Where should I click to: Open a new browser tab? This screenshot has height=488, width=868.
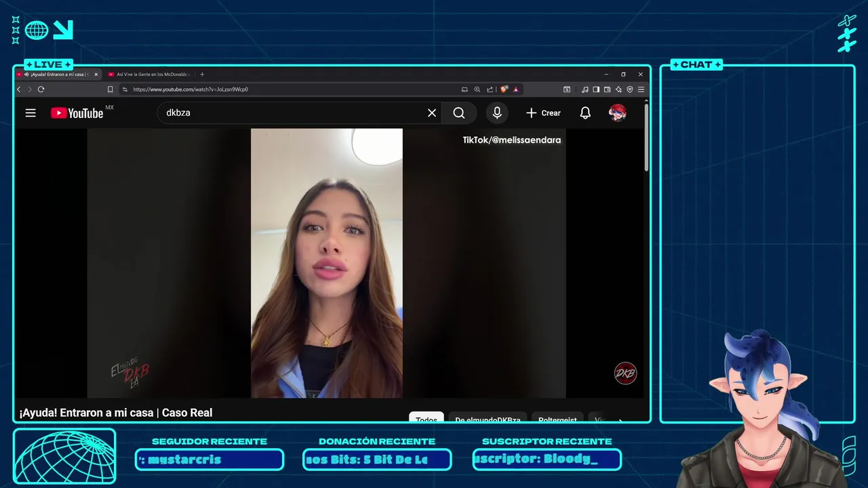tap(202, 75)
